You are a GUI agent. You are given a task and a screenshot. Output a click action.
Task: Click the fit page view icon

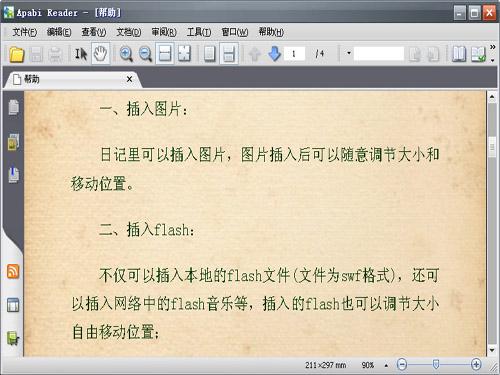click(x=184, y=54)
